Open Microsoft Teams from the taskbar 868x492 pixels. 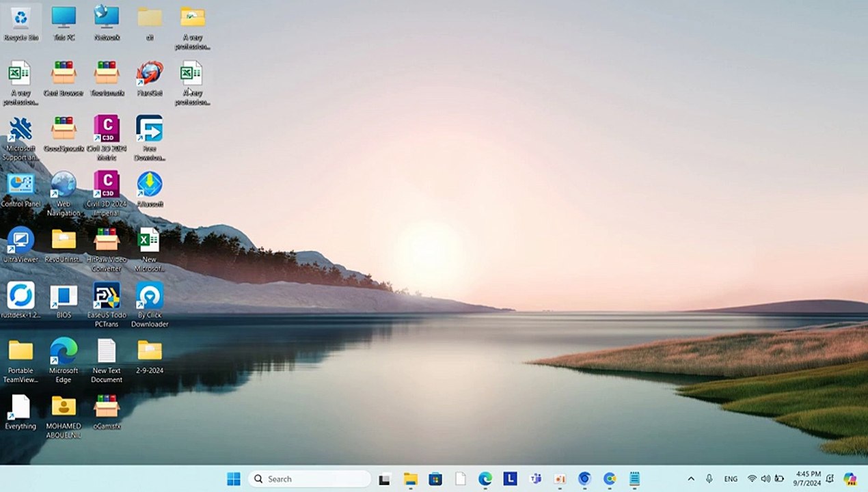(x=536, y=479)
